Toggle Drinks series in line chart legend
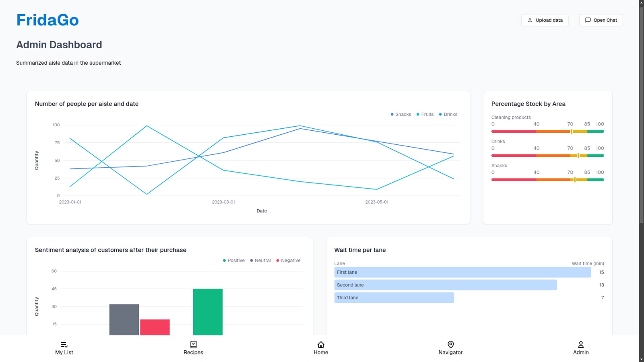This screenshot has height=362, width=644. pos(448,115)
